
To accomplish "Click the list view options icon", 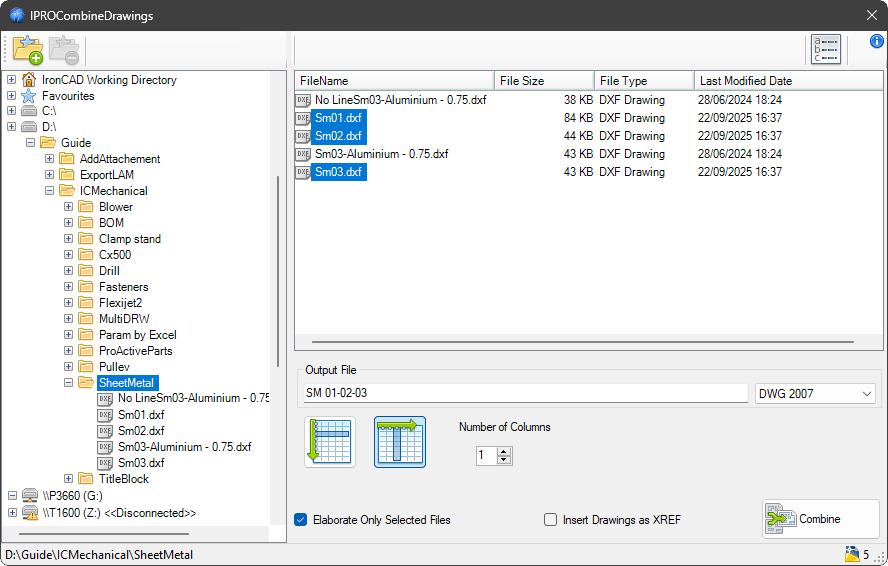I will coord(825,50).
